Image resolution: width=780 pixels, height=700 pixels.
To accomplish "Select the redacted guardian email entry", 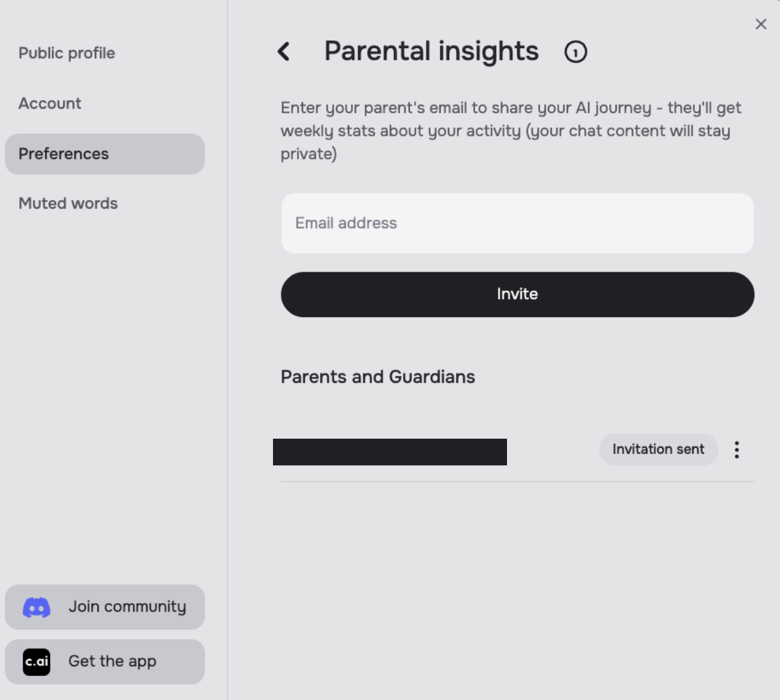I will pyautogui.click(x=389, y=452).
